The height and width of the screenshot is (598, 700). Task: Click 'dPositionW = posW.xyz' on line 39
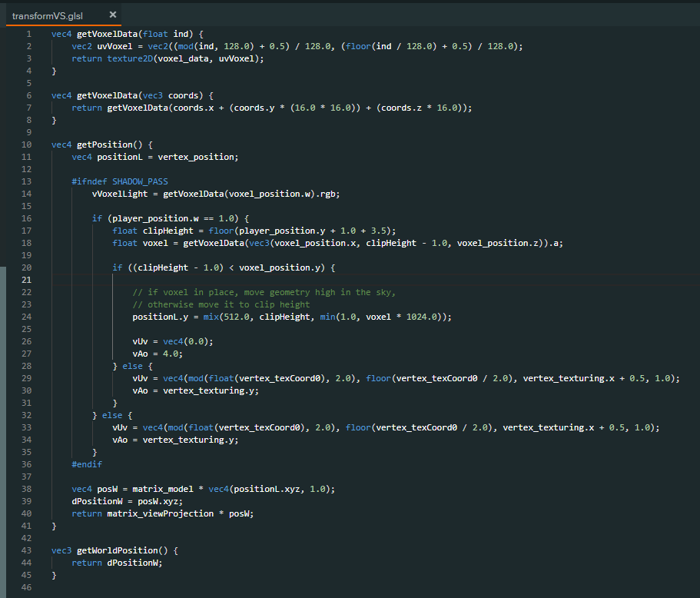pyautogui.click(x=128, y=501)
